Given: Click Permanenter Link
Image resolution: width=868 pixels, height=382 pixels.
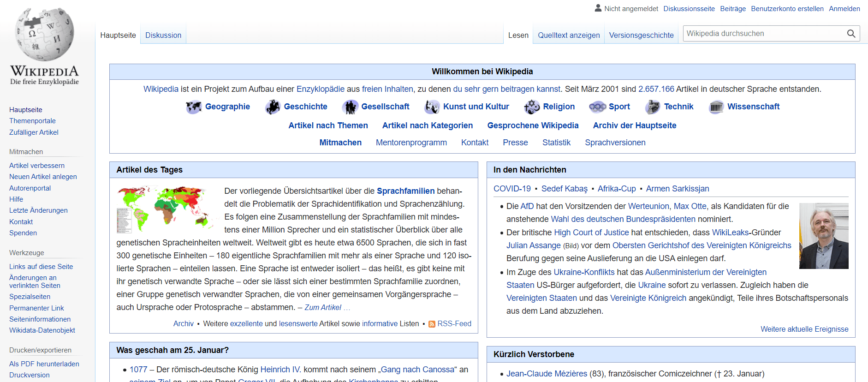Looking at the screenshot, I should tap(36, 308).
